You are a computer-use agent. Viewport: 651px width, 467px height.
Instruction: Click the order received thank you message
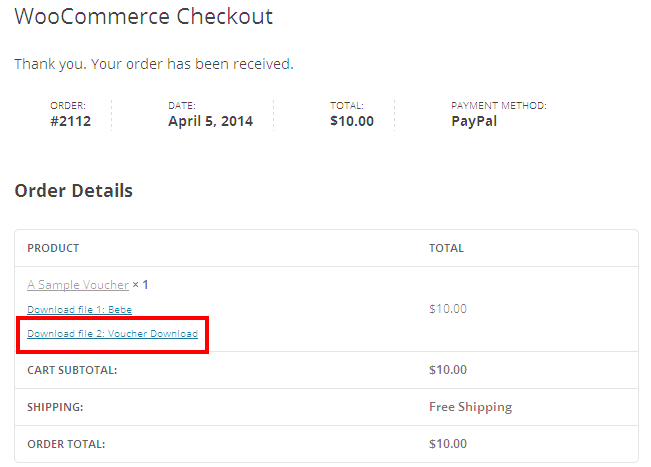point(153,64)
